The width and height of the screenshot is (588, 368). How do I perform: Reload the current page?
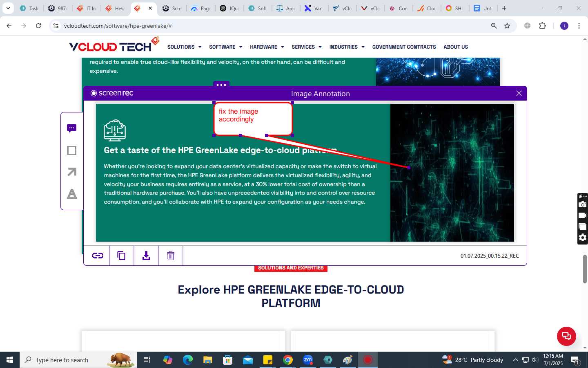tap(38, 26)
